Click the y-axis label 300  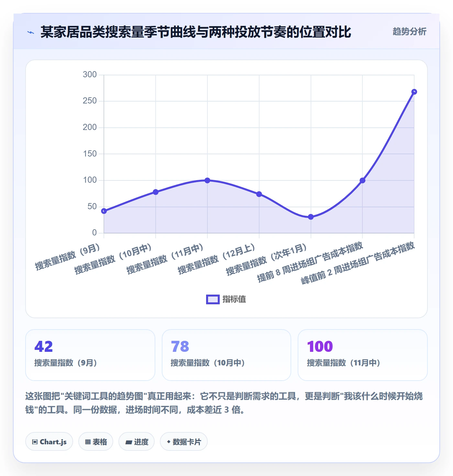(90, 75)
